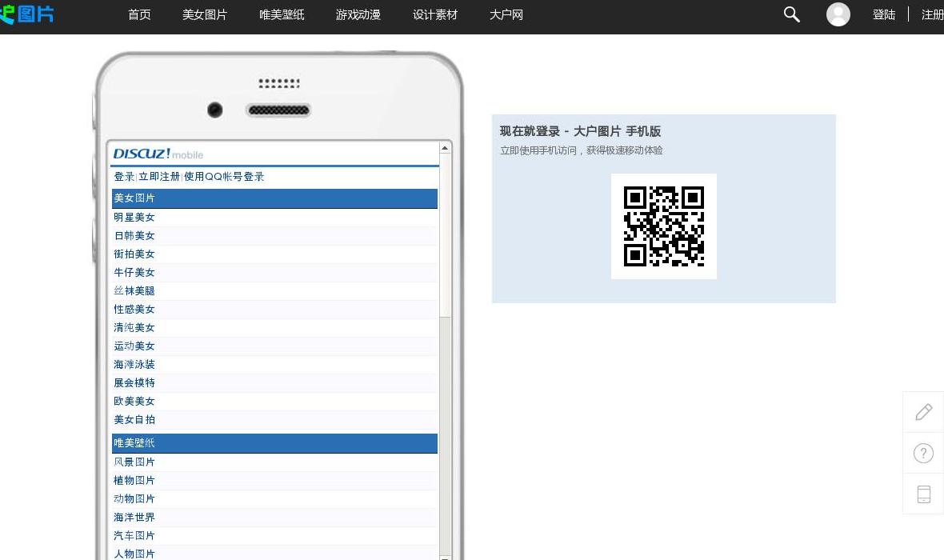Open 游戏动漫 navigation item
Viewport: 944px width, 560px height.
[x=358, y=14]
